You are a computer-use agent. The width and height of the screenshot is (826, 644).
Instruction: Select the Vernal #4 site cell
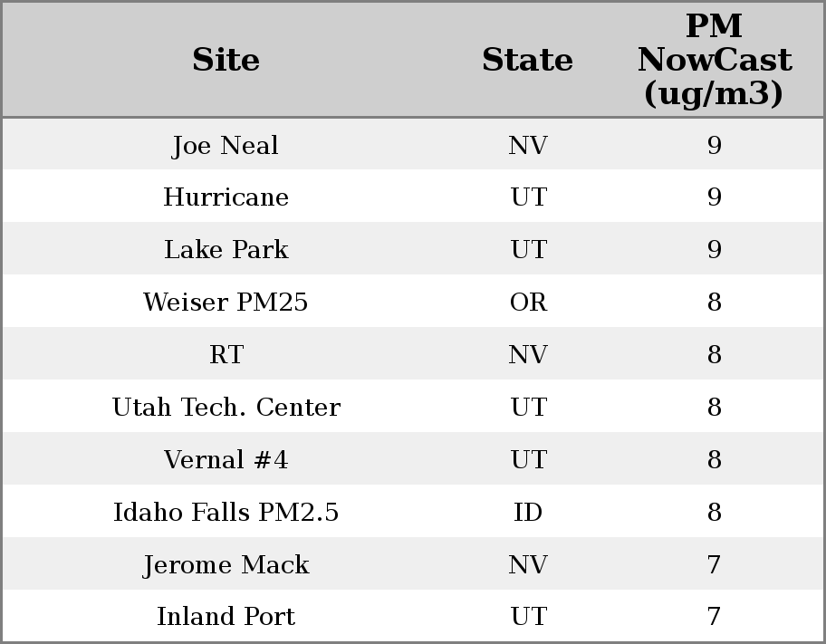pyautogui.click(x=226, y=460)
